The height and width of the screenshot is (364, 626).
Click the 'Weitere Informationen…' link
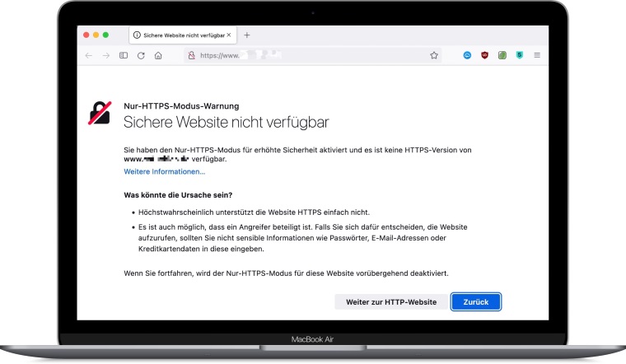point(164,171)
